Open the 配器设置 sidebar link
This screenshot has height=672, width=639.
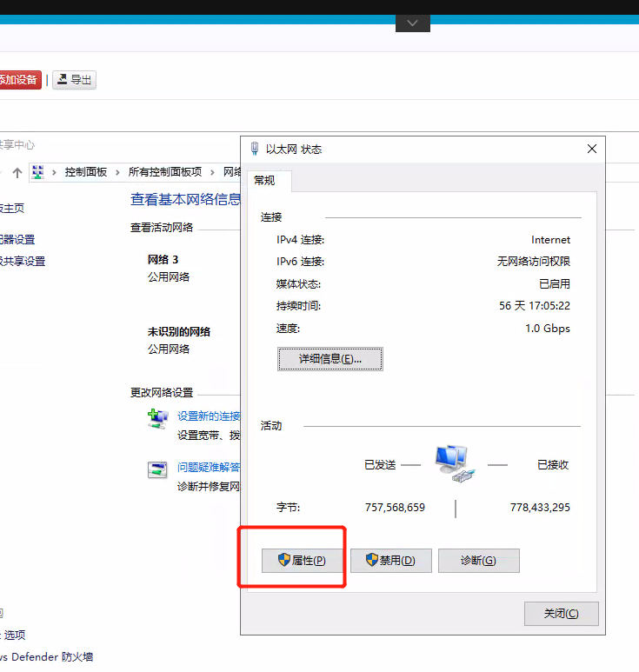click(17, 240)
